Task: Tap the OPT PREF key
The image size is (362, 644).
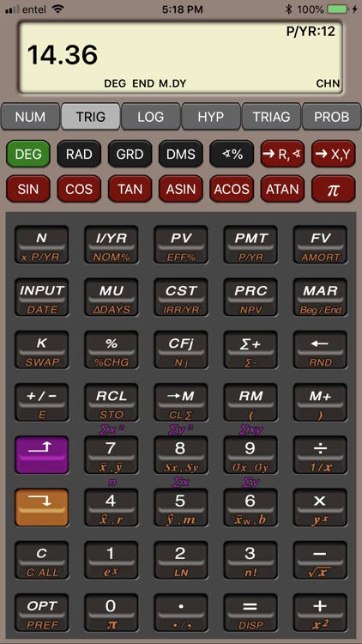Action: 41,612
